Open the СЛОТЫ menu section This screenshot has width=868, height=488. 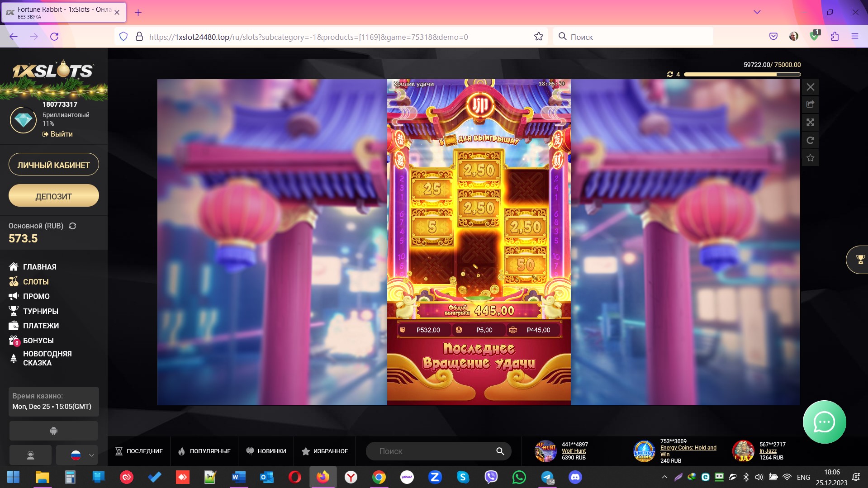pos(36,282)
